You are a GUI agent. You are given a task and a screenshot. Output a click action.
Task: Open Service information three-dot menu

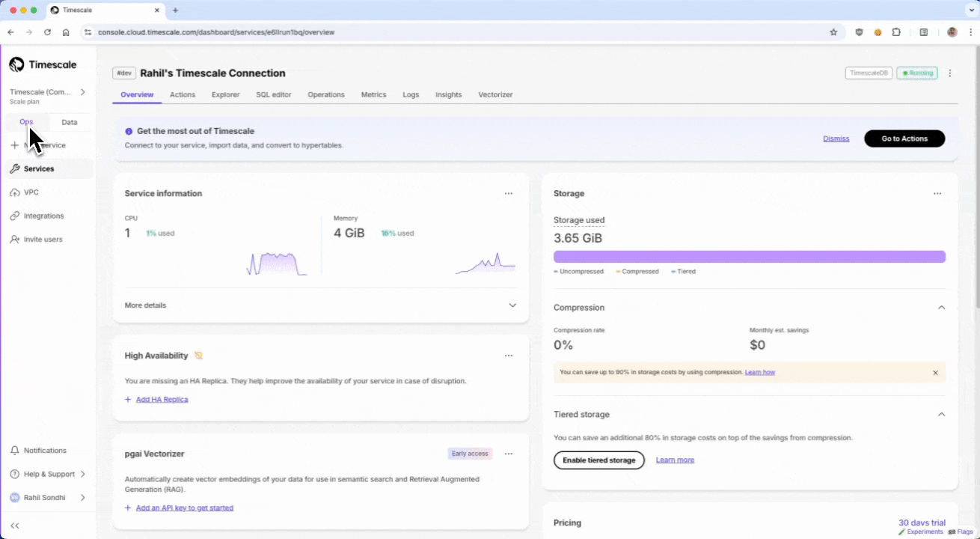pyautogui.click(x=509, y=193)
